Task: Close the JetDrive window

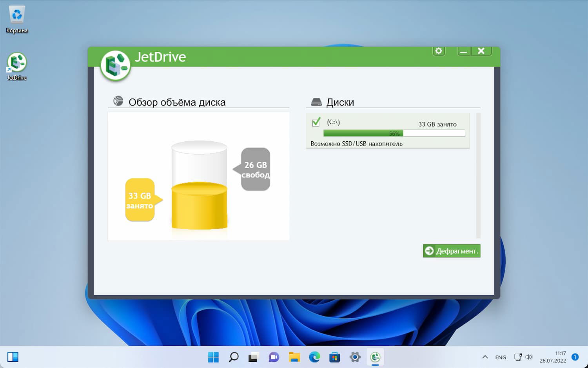Action: (481, 51)
